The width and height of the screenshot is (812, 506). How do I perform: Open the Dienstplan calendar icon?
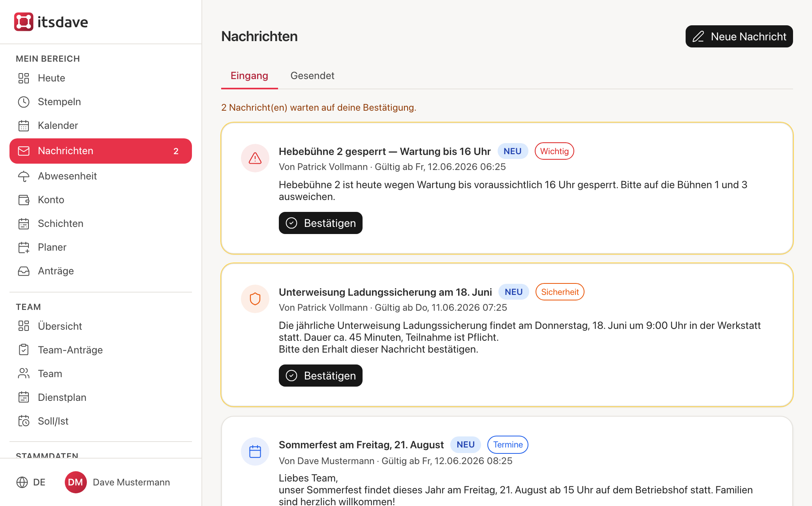(x=24, y=397)
